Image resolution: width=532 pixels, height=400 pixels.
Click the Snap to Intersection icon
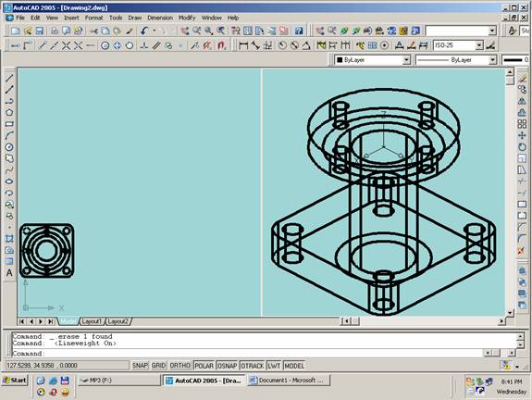(67, 45)
